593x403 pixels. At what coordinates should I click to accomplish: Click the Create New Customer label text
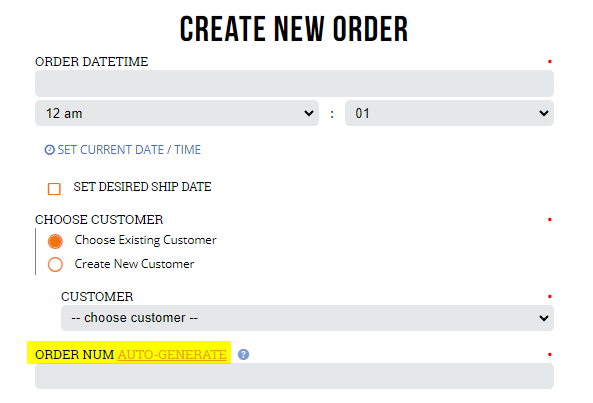[134, 264]
